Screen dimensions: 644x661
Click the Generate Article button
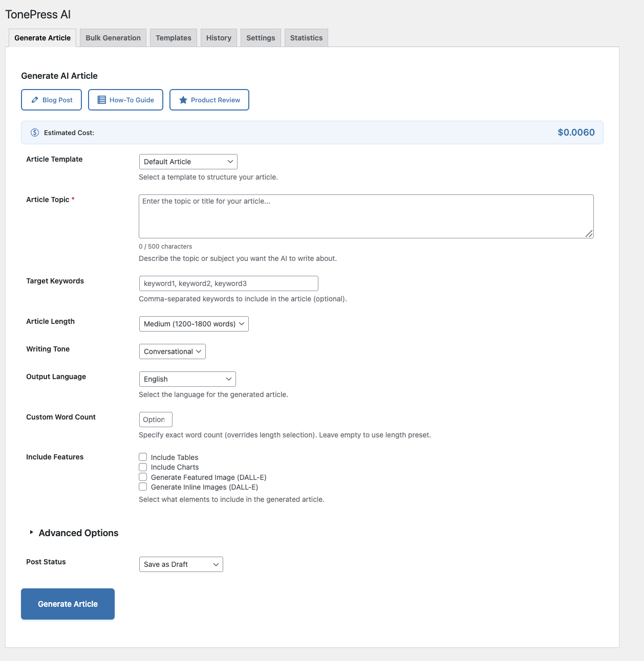coord(68,604)
